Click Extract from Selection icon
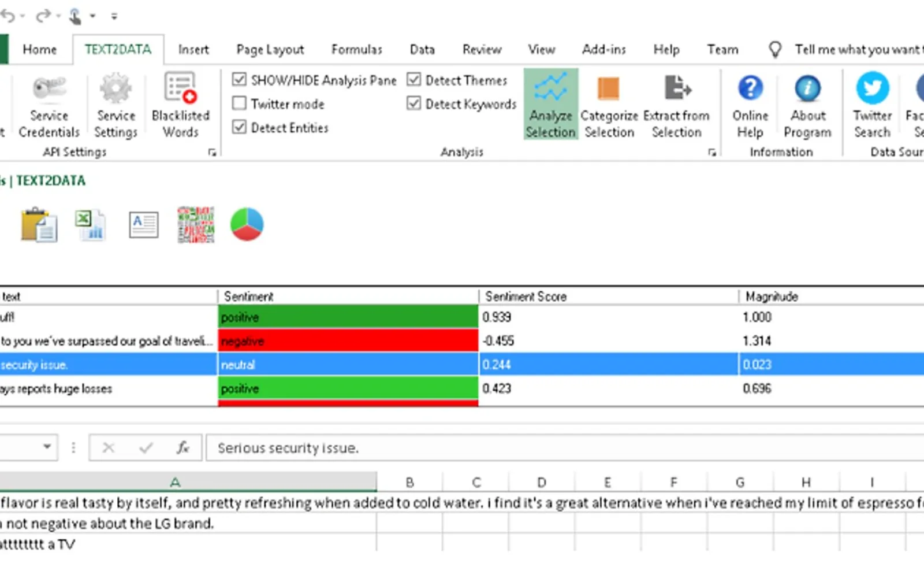The image size is (924, 578). 677,88
